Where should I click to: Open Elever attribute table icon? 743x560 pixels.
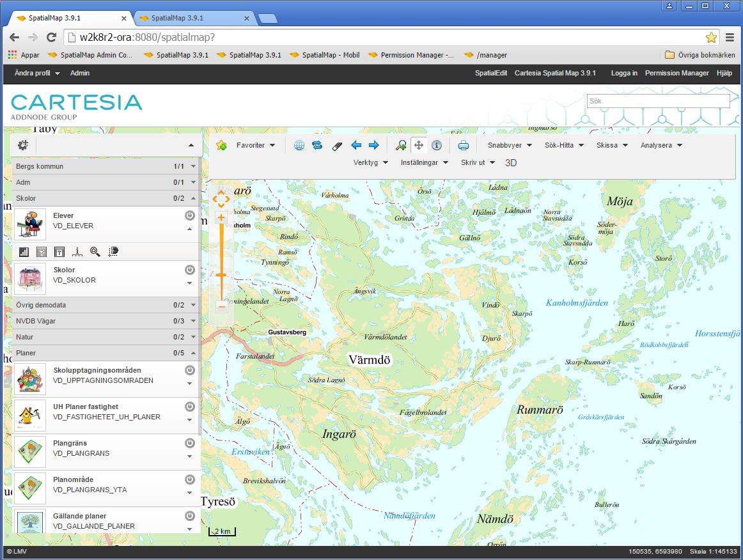point(59,252)
